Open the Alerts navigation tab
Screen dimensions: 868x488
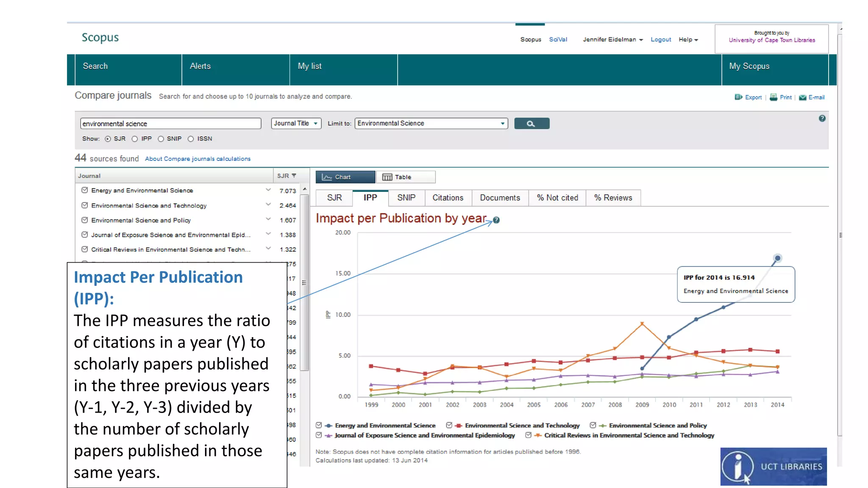(236, 70)
